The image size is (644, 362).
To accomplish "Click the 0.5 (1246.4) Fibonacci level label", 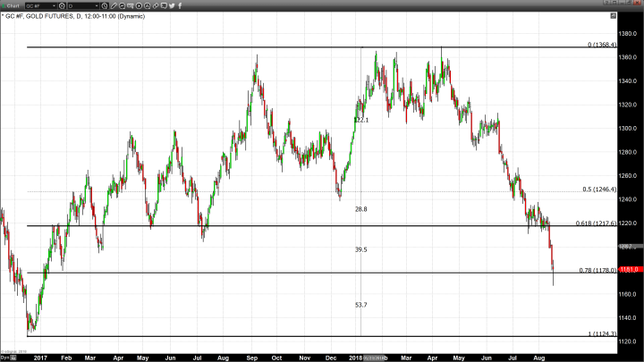I will pyautogui.click(x=599, y=189).
